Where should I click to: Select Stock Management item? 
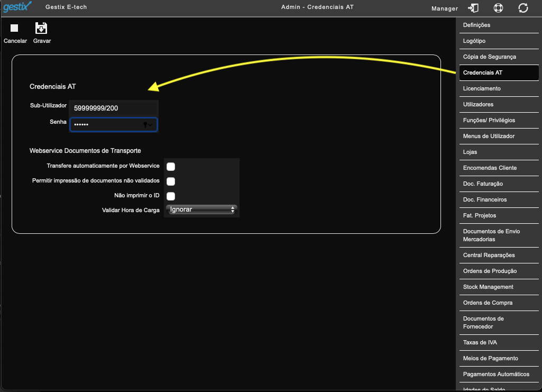pos(499,287)
